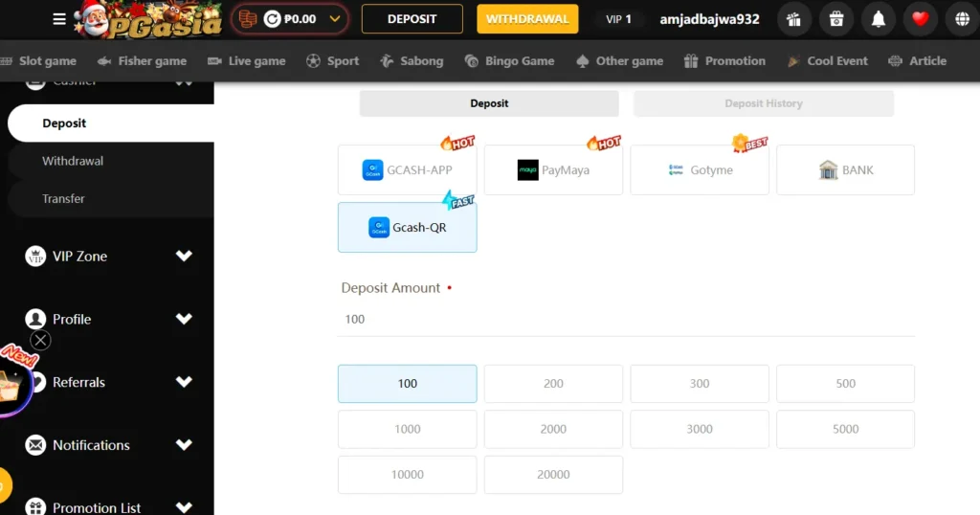Click the red heart favorites icon
980x515 pixels.
coord(920,19)
